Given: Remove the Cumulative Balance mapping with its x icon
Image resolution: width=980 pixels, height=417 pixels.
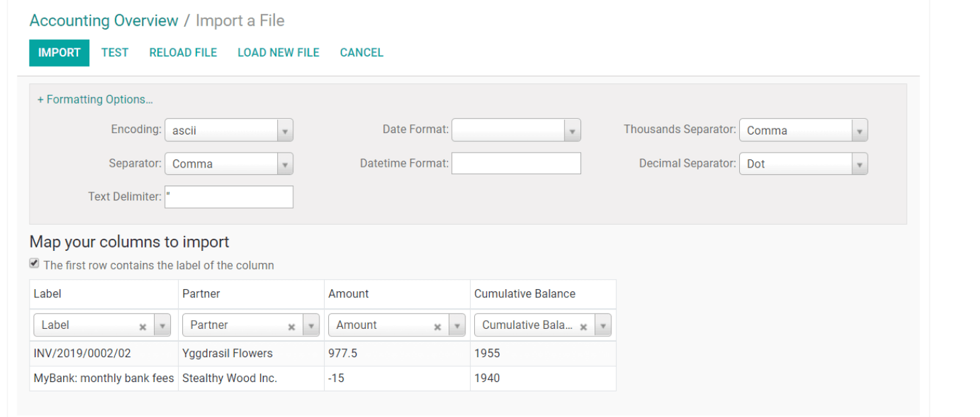Looking at the screenshot, I should (584, 327).
